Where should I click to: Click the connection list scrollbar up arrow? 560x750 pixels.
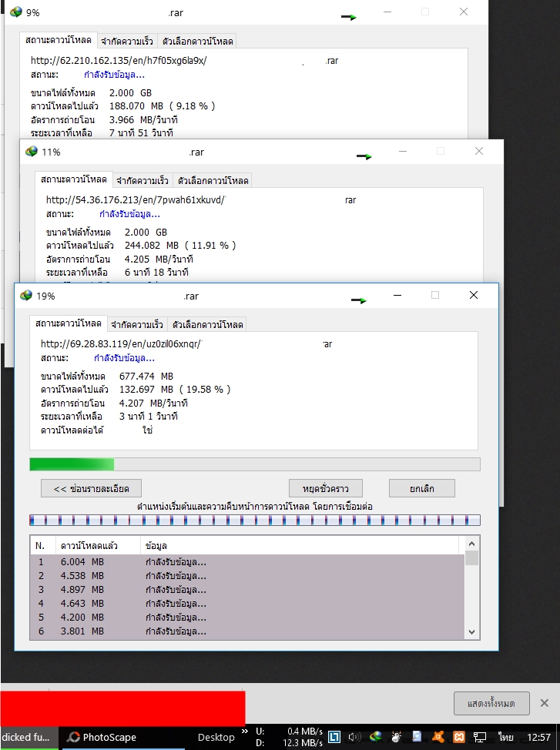(x=471, y=544)
